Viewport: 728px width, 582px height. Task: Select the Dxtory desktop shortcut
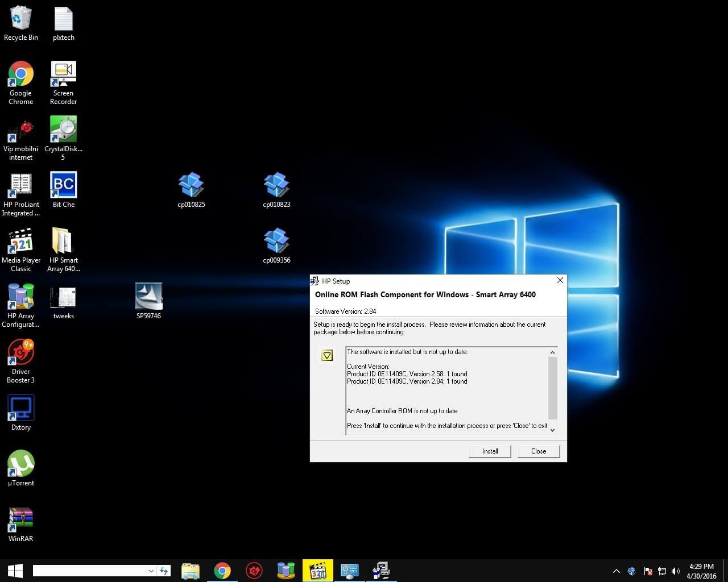click(21, 413)
